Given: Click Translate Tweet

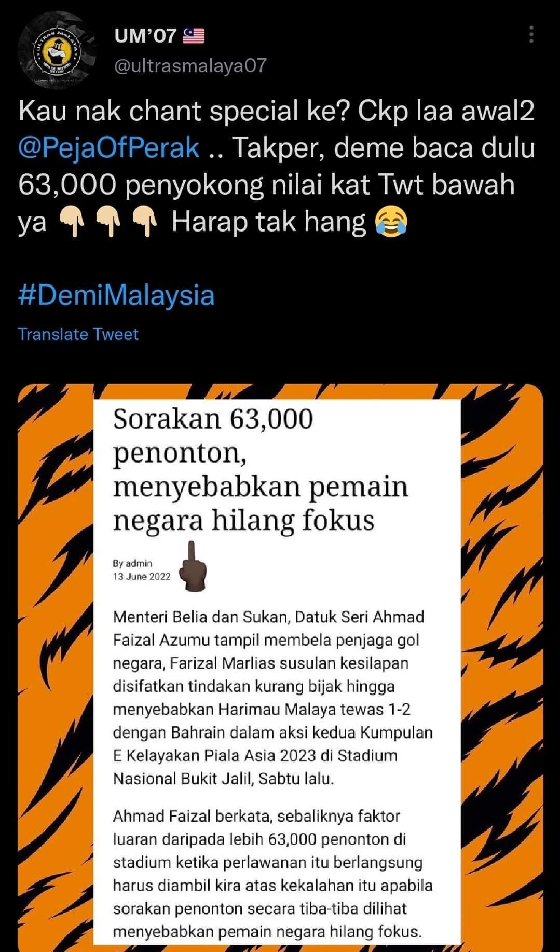Looking at the screenshot, I should click(x=78, y=334).
